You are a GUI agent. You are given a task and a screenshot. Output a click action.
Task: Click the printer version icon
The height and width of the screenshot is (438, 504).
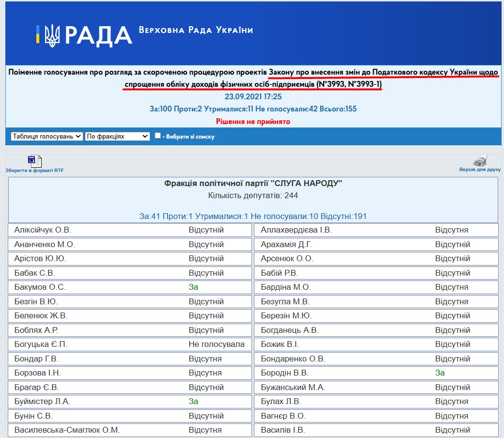pos(480,161)
